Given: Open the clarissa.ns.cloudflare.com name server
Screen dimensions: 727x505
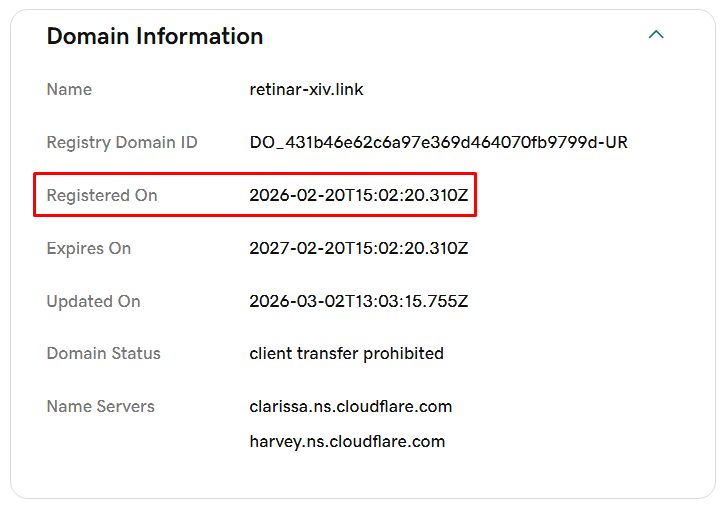Looking at the screenshot, I should coord(350,407).
